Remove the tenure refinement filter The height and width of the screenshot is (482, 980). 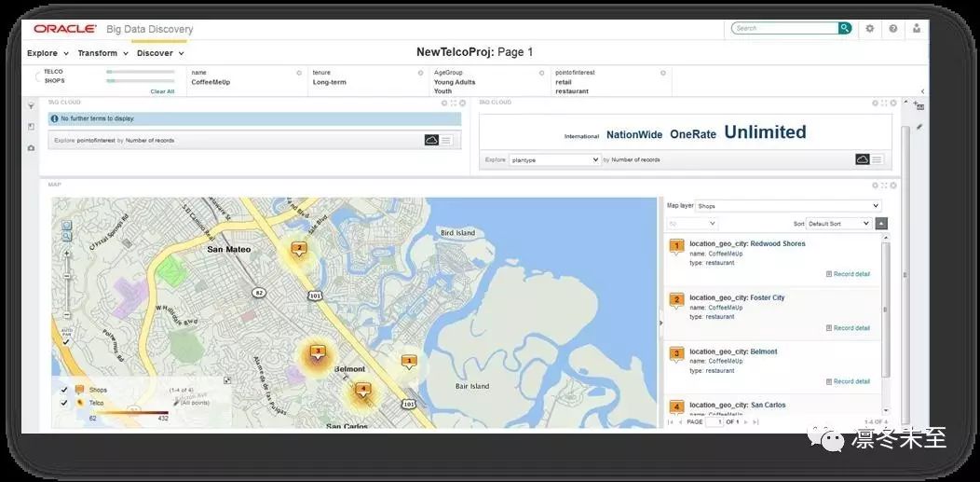tap(420, 73)
